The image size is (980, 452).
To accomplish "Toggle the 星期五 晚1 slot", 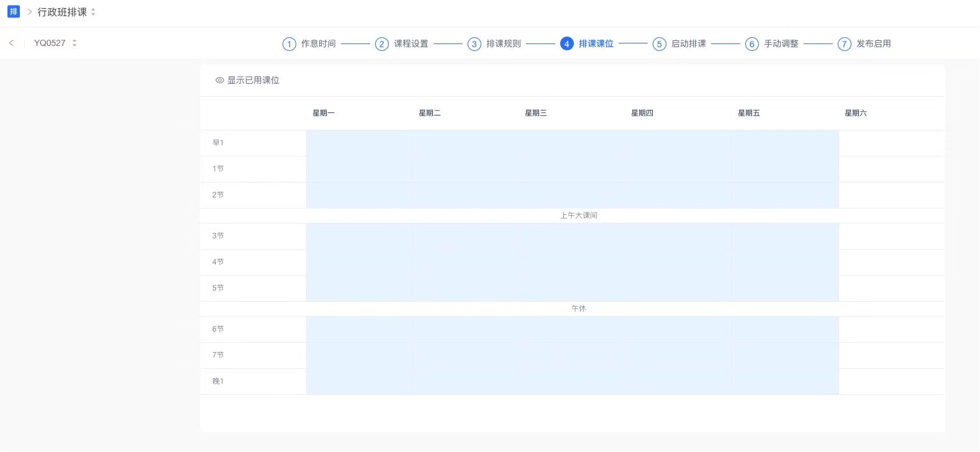I will click(x=785, y=382).
